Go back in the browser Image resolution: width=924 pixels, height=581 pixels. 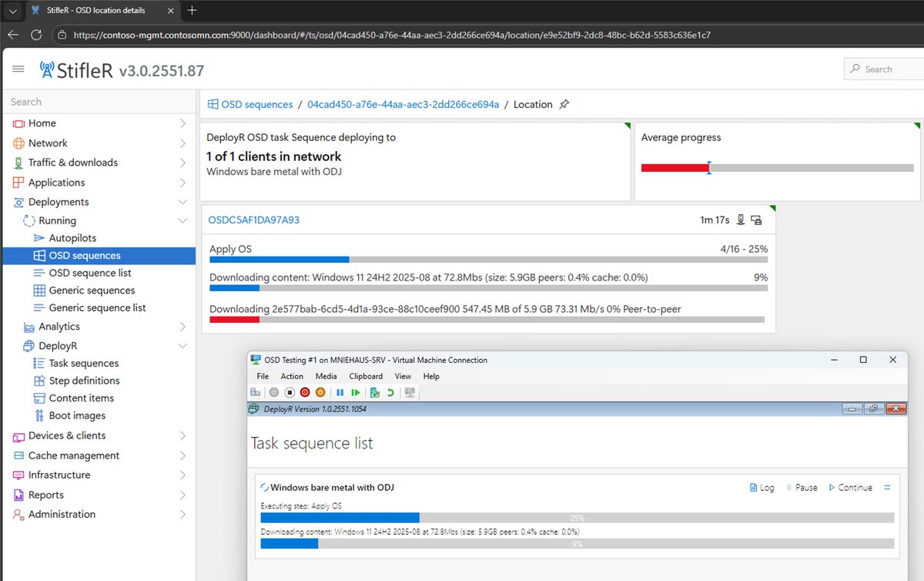click(12, 35)
